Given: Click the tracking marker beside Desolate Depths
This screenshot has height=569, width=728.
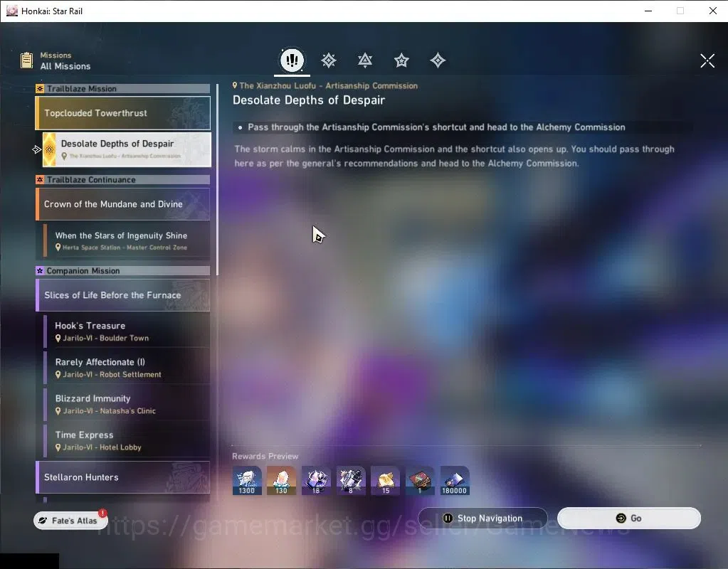Looking at the screenshot, I should pos(37,149).
